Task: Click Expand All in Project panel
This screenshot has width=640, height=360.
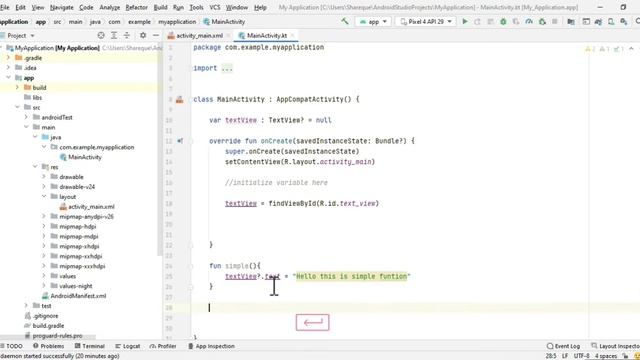Action: click(x=114, y=36)
